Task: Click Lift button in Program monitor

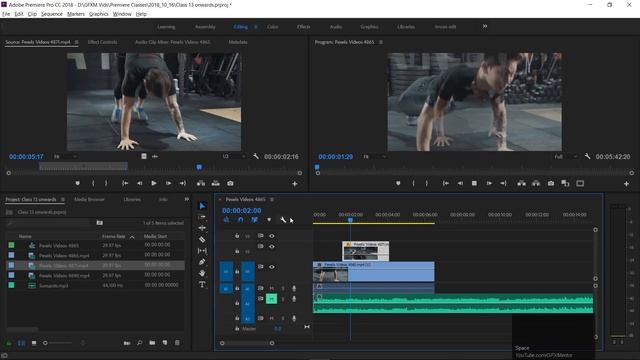Action: 521,184
